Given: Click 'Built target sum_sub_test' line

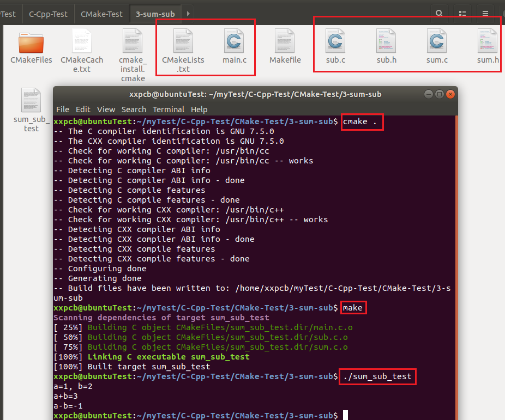Looking at the screenshot, I should [149, 367].
